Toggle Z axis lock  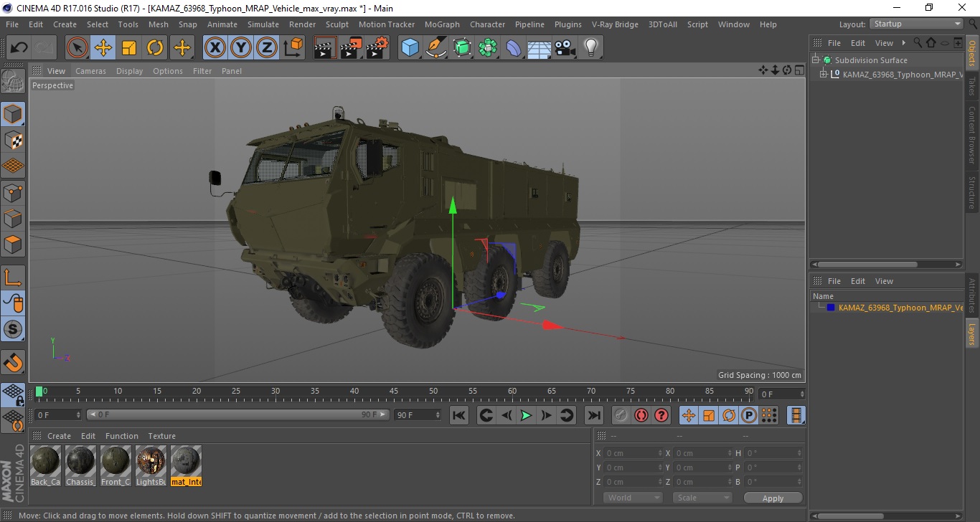click(267, 48)
